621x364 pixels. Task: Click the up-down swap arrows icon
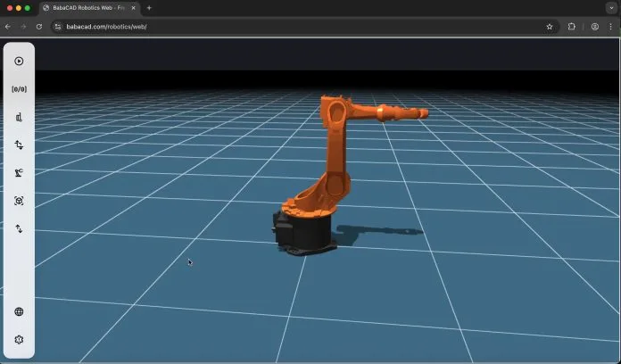[19, 228]
